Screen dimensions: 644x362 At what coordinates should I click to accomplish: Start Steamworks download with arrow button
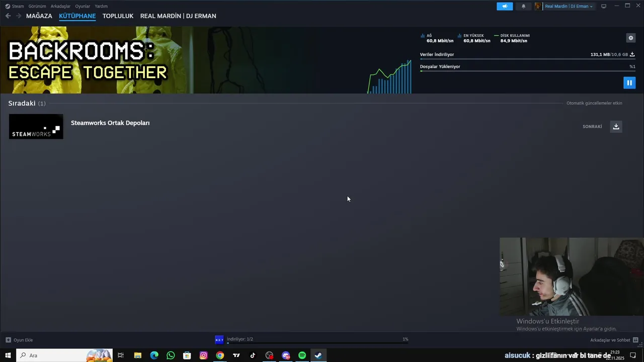[616, 126]
